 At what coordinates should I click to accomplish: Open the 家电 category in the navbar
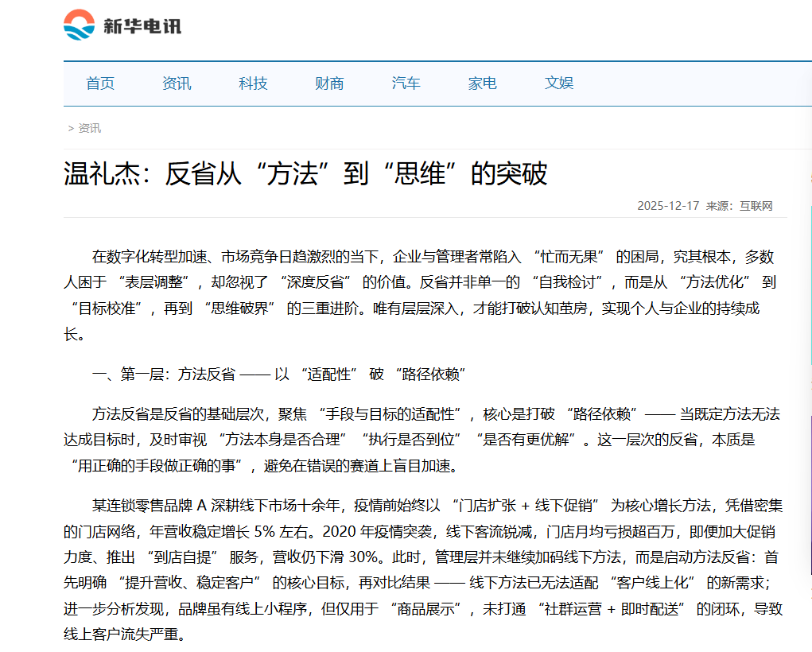482,83
